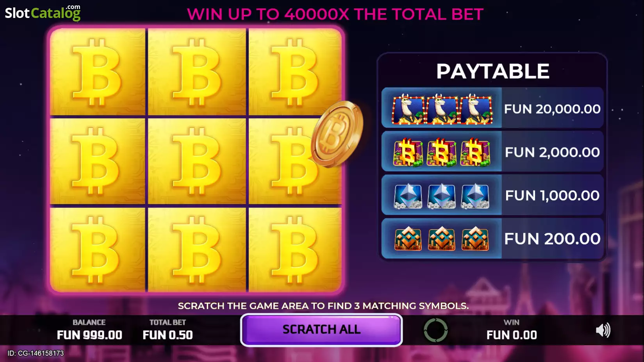Scratch the middle-left bitcoin tile
Screen dimensions: 644x362
pyautogui.click(x=98, y=161)
